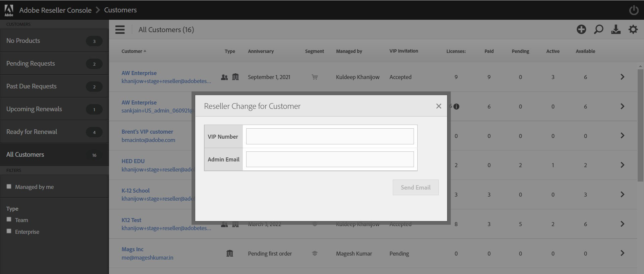
Task: Click the Anniversary column header
Action: (261, 51)
